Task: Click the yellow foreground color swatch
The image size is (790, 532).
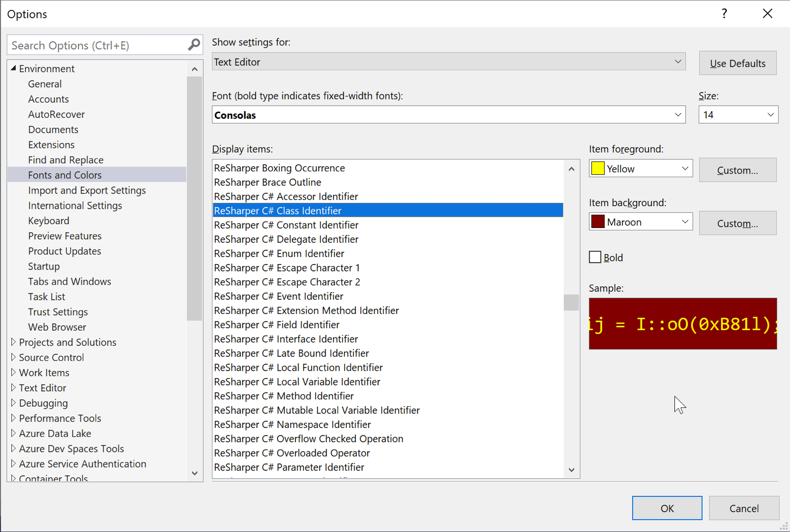Action: click(598, 168)
